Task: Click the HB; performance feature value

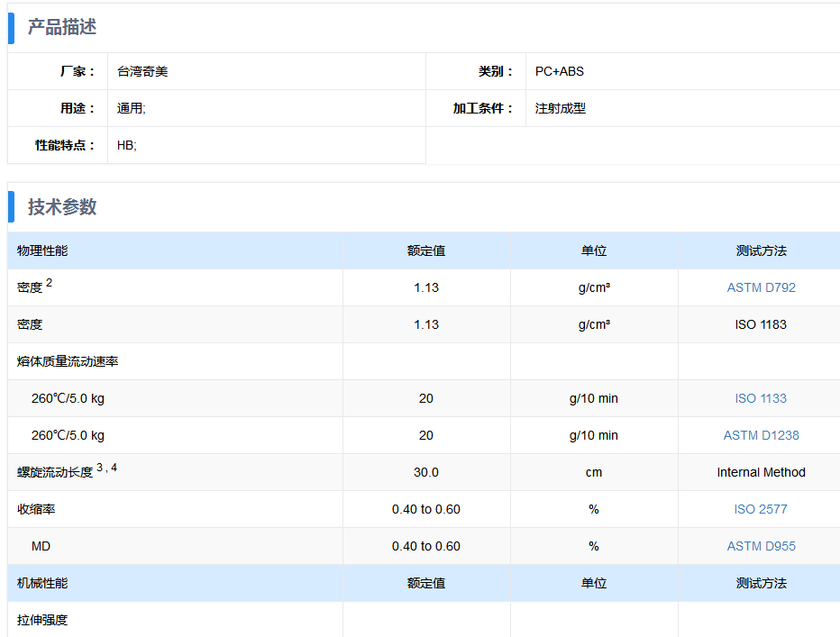Action: pyautogui.click(x=127, y=145)
